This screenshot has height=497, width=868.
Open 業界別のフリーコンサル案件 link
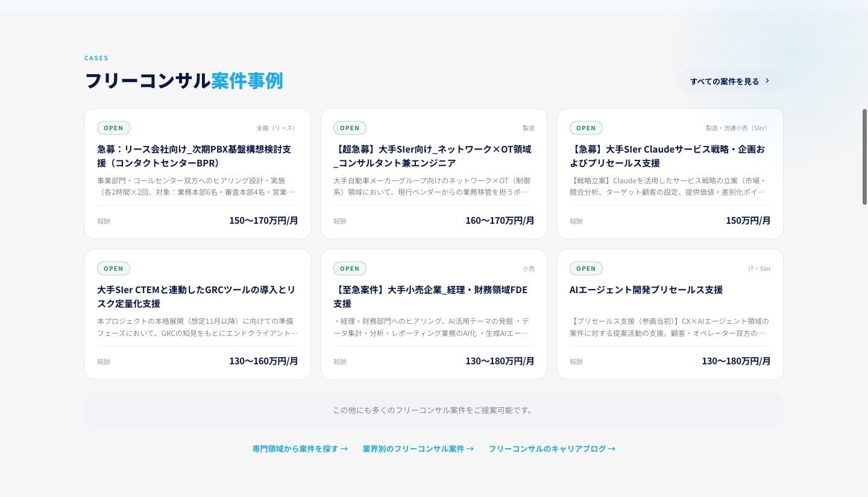[418, 449]
